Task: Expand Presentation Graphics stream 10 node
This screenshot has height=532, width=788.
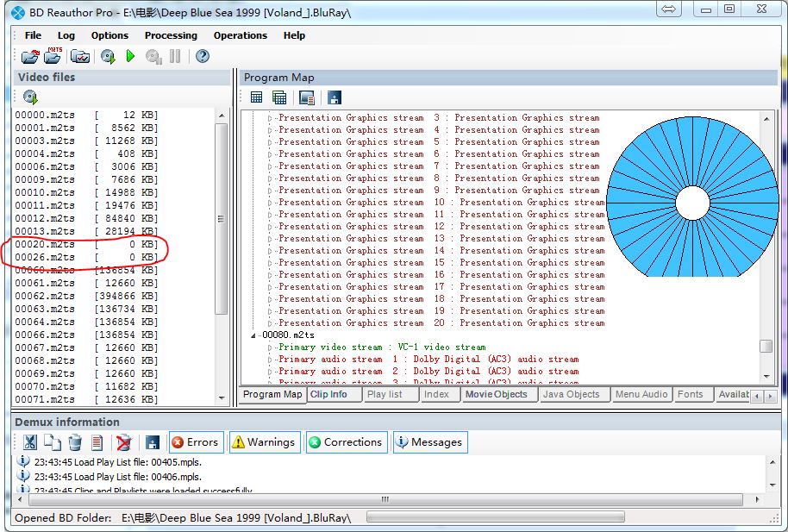Action: click(270, 203)
